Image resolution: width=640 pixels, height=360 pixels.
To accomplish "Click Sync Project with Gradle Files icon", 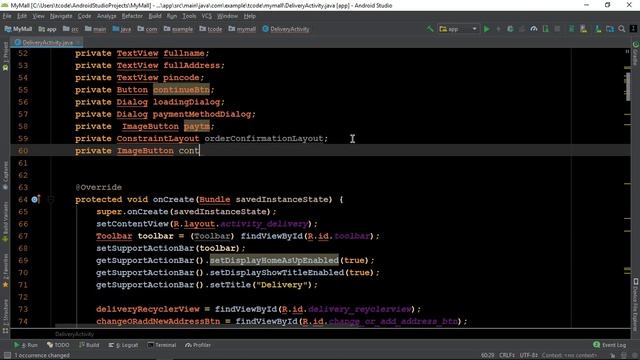I will (571, 29).
